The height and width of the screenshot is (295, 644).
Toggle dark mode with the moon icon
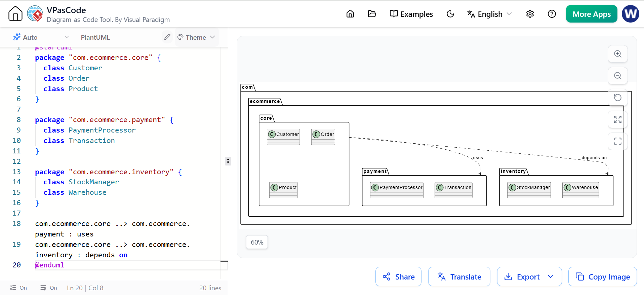point(450,14)
